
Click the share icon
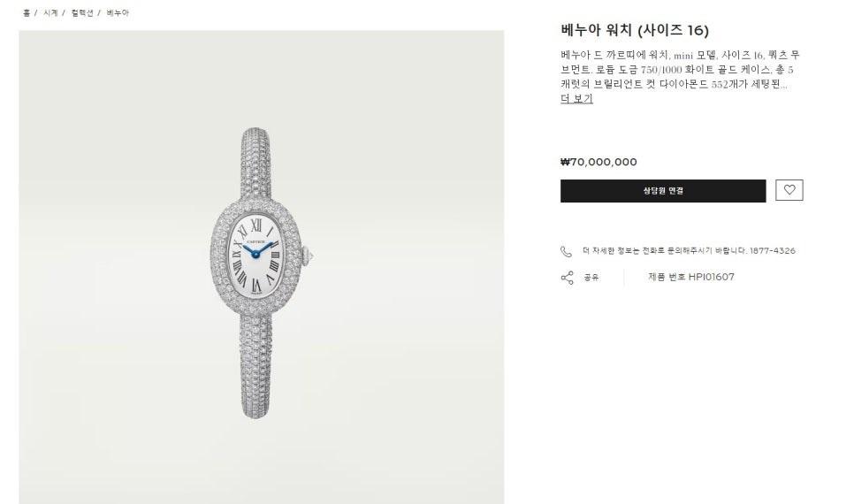tap(567, 278)
